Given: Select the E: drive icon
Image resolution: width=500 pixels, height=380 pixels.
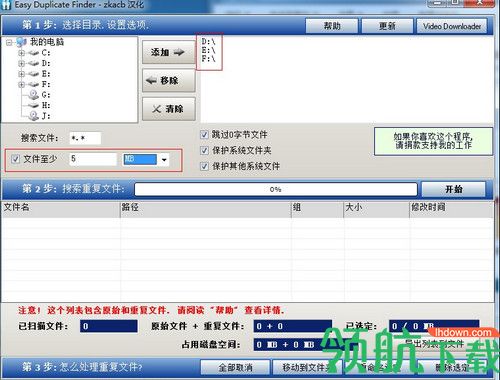Looking at the screenshot, I should click(33, 74).
